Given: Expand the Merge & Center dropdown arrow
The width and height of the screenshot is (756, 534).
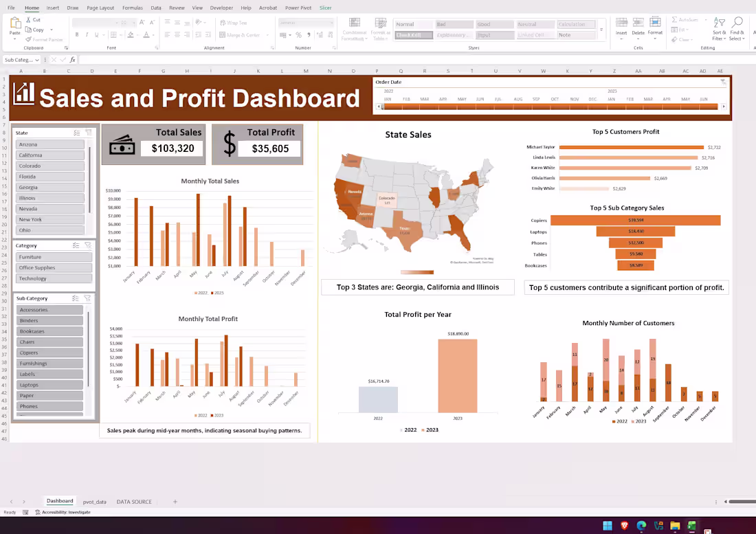Looking at the screenshot, I should click(267, 34).
